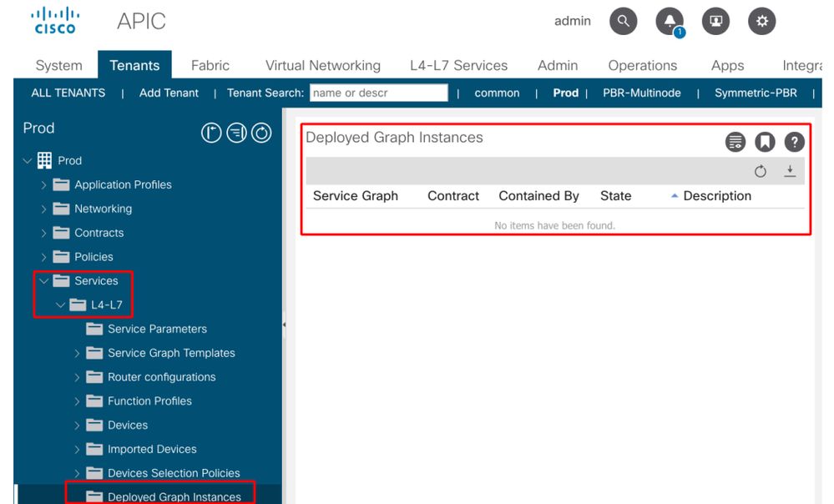Image resolution: width=834 pixels, height=504 pixels.
Task: Select the common tenant link
Action: pyautogui.click(x=497, y=93)
